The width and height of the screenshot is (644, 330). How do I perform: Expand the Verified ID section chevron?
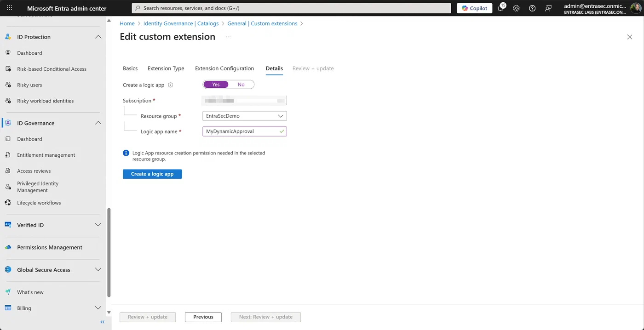pos(98,225)
